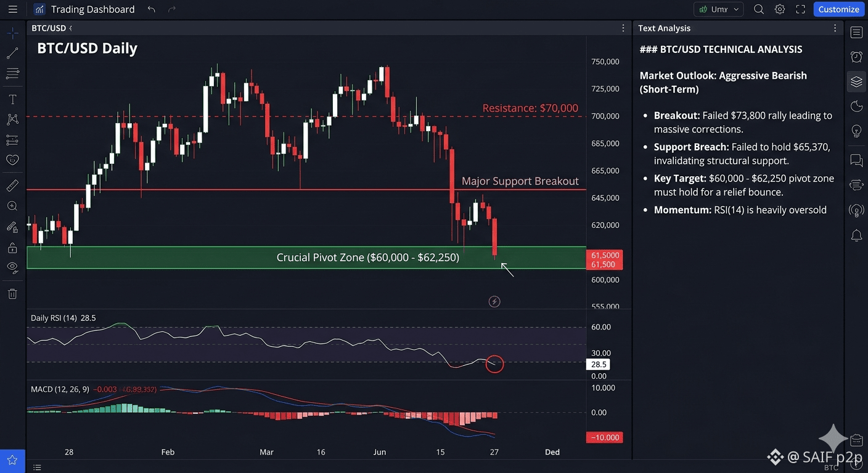This screenshot has width=868, height=473.
Task: Click the 'MACD (12, 26, 9)' legend
Action: tap(60, 389)
